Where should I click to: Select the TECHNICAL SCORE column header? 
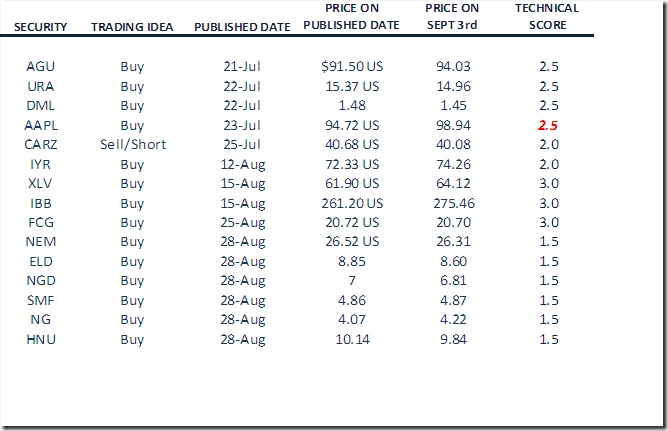tap(546, 17)
